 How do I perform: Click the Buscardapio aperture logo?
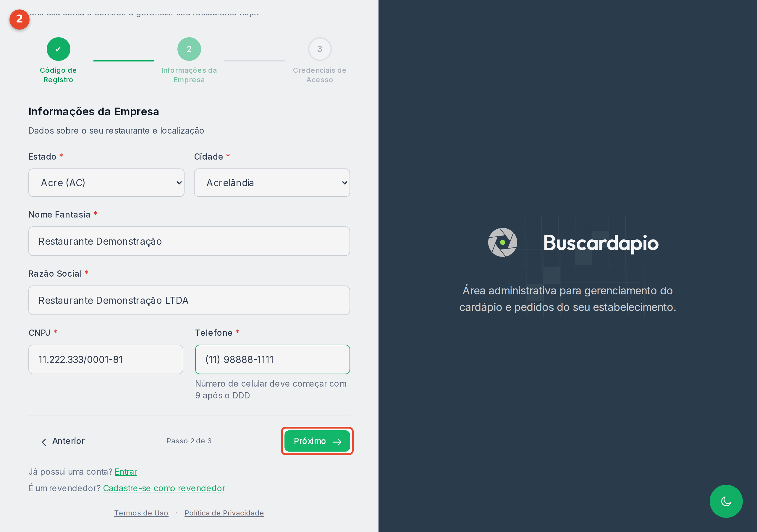pos(502,242)
